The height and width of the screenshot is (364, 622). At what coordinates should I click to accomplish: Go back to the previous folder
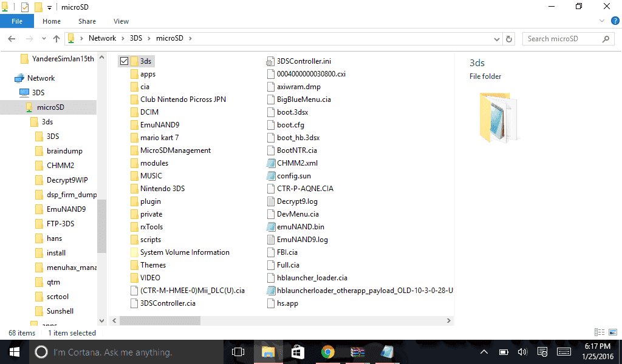(12, 39)
